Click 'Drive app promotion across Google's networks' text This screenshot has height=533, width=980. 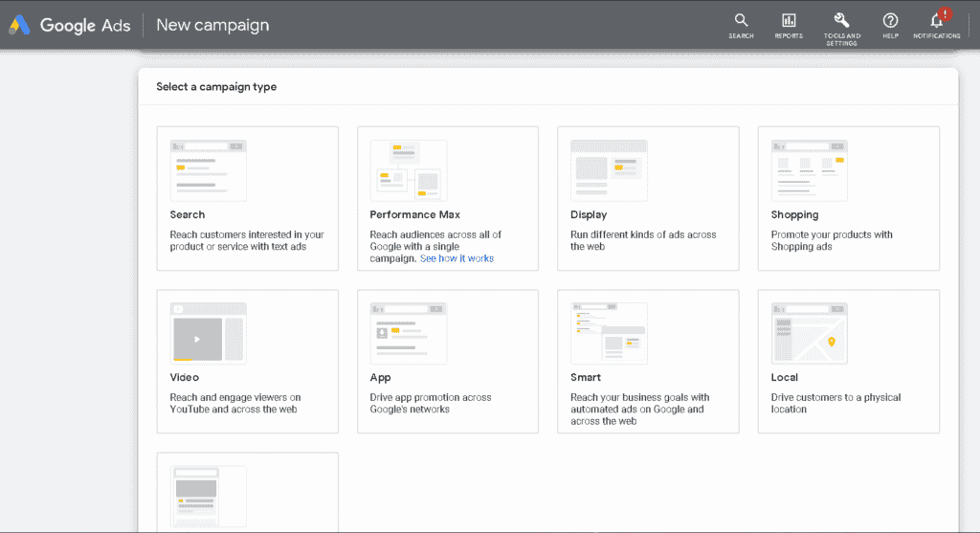tap(431, 403)
